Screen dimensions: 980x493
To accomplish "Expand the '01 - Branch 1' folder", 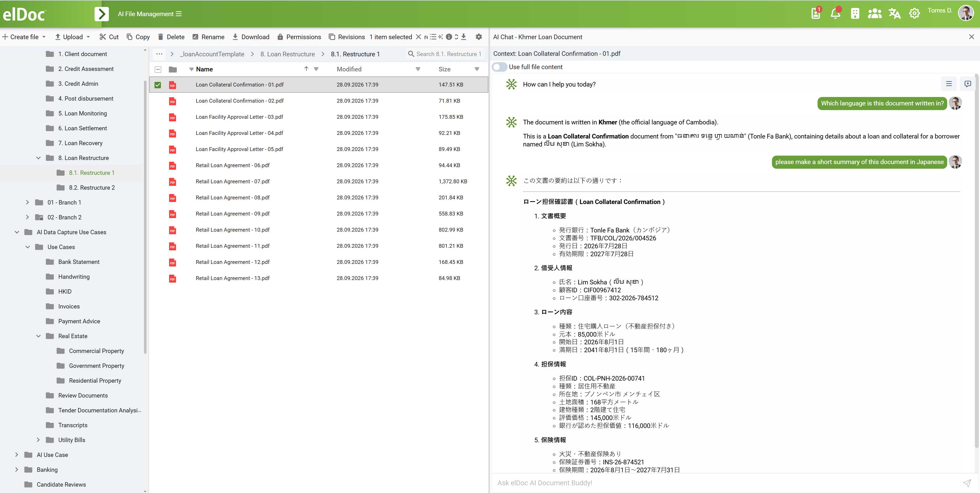I will pyautogui.click(x=27, y=202).
